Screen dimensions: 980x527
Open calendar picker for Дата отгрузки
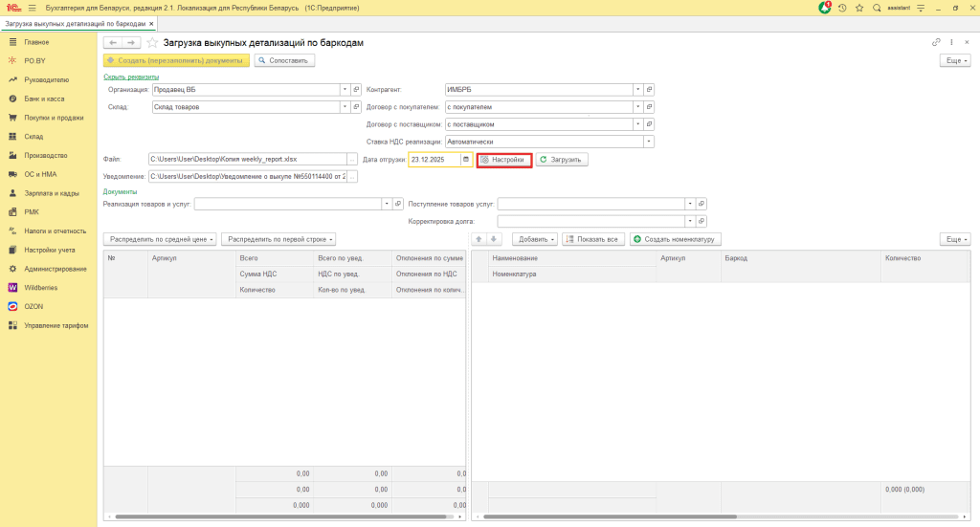tap(466, 160)
